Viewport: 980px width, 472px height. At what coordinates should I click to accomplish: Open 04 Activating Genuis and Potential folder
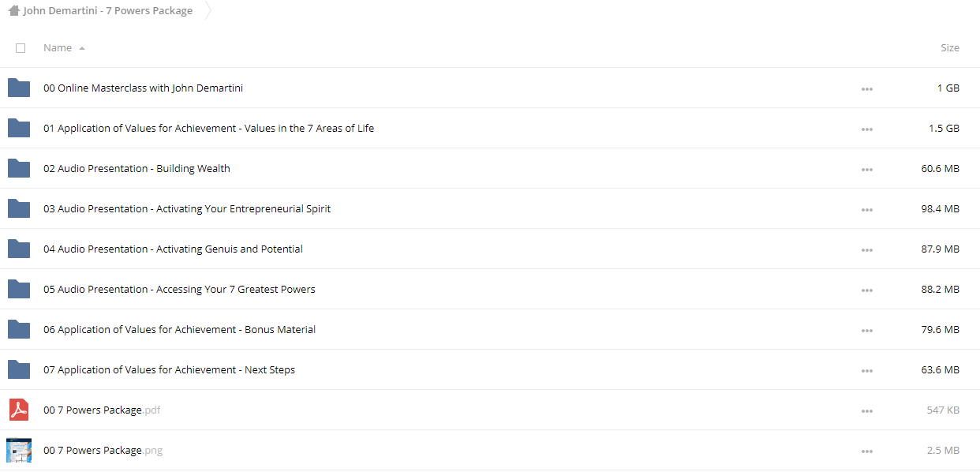[173, 249]
